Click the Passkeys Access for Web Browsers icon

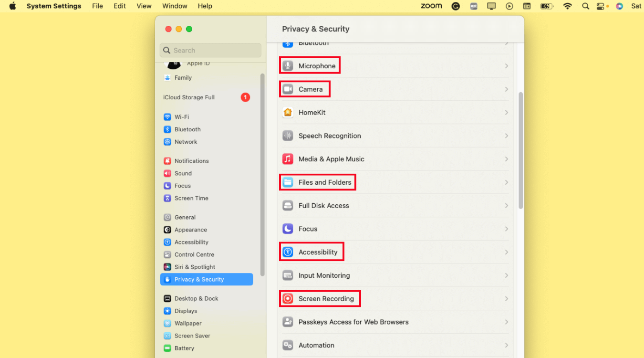pos(288,322)
